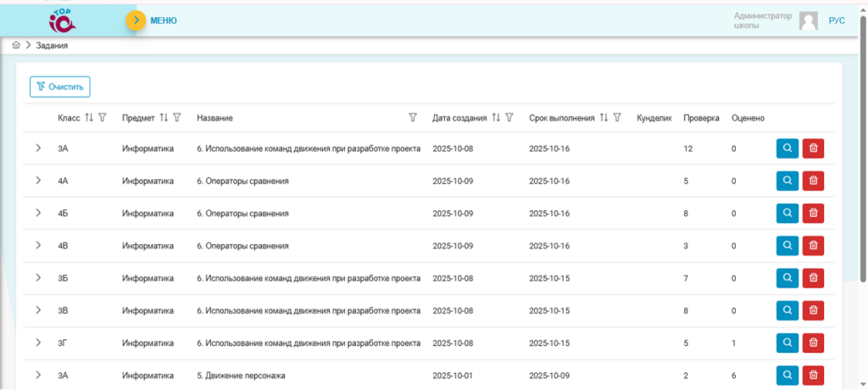Expand the class 3Б row

tap(38, 278)
